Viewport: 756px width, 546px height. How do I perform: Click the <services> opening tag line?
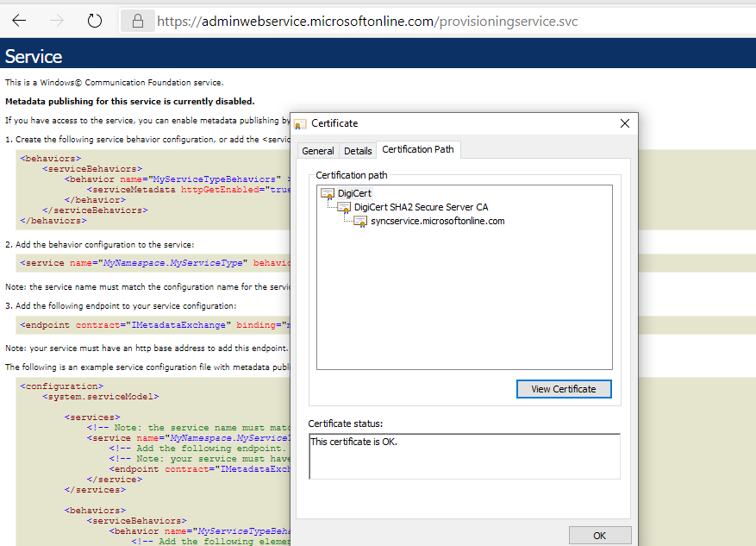[92, 417]
